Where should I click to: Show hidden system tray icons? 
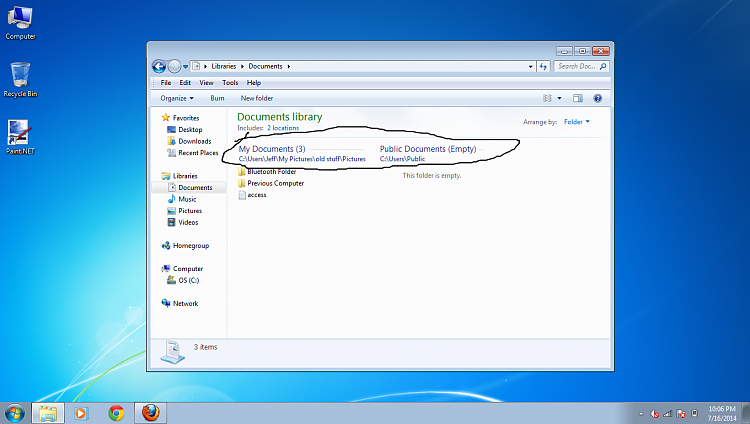point(641,414)
